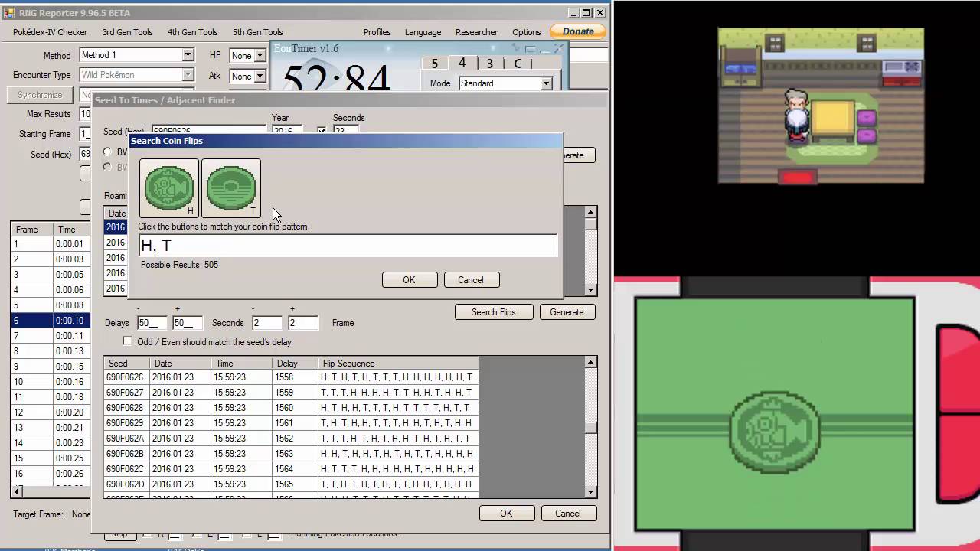Open the Researcher menu
980x551 pixels.
pyautogui.click(x=476, y=32)
